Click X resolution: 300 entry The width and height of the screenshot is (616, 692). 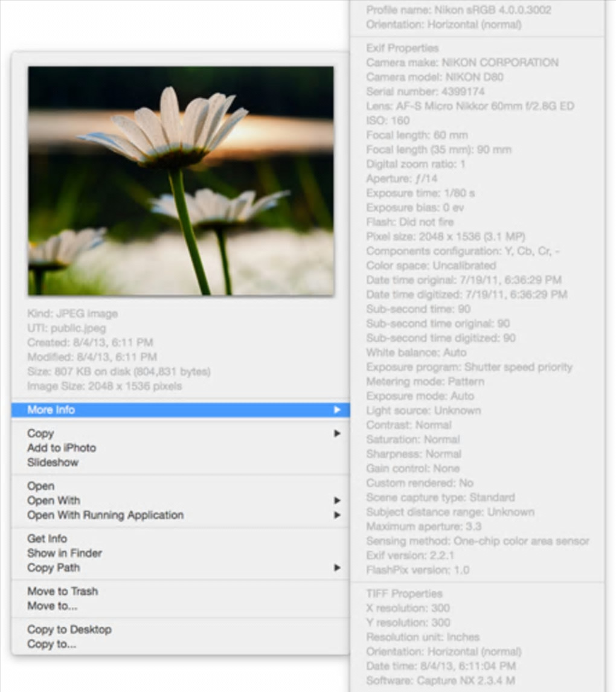[x=408, y=608]
